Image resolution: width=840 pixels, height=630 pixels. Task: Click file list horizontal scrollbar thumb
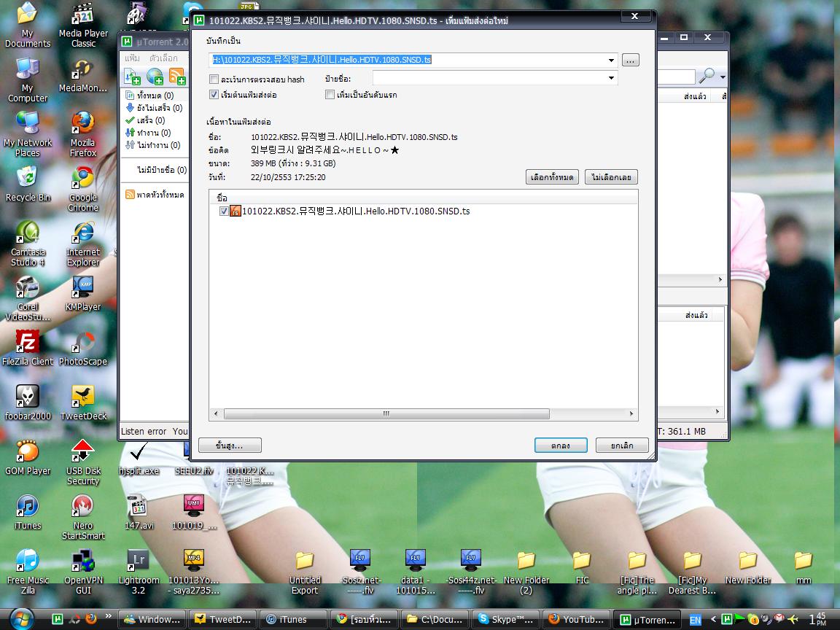tap(386, 413)
